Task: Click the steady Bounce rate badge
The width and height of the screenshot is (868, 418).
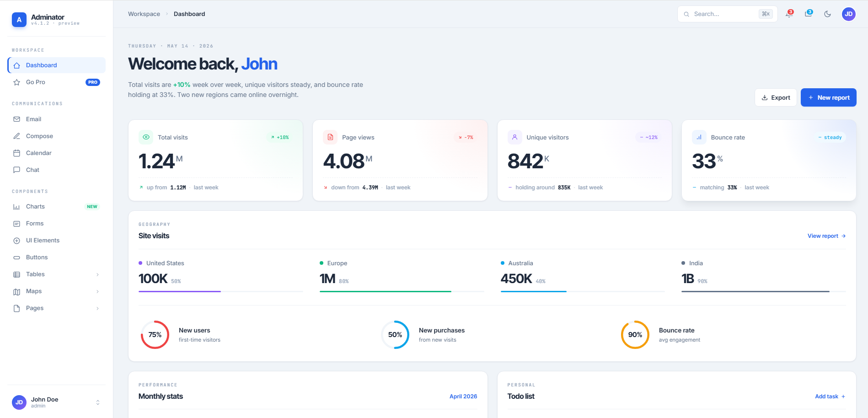Action: point(830,137)
